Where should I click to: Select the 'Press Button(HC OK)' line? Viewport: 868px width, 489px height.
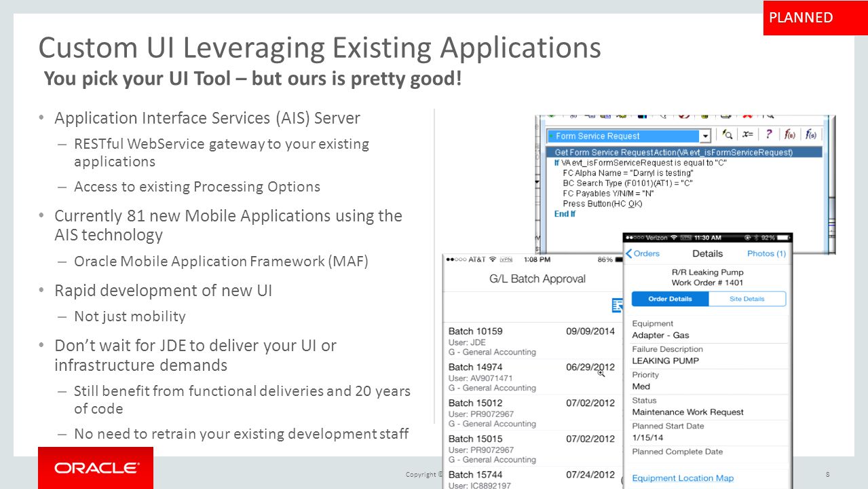(603, 203)
